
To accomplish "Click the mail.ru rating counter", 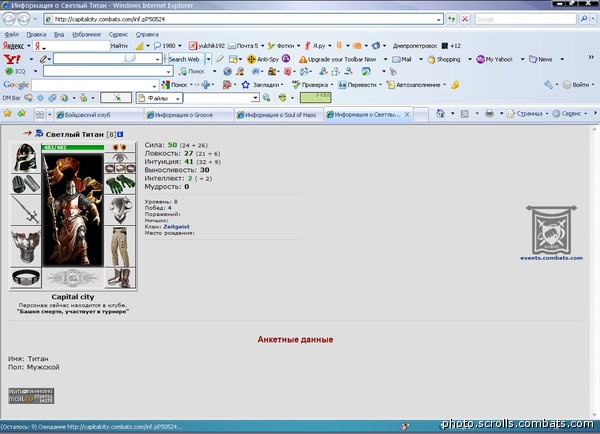I will [x=31, y=396].
